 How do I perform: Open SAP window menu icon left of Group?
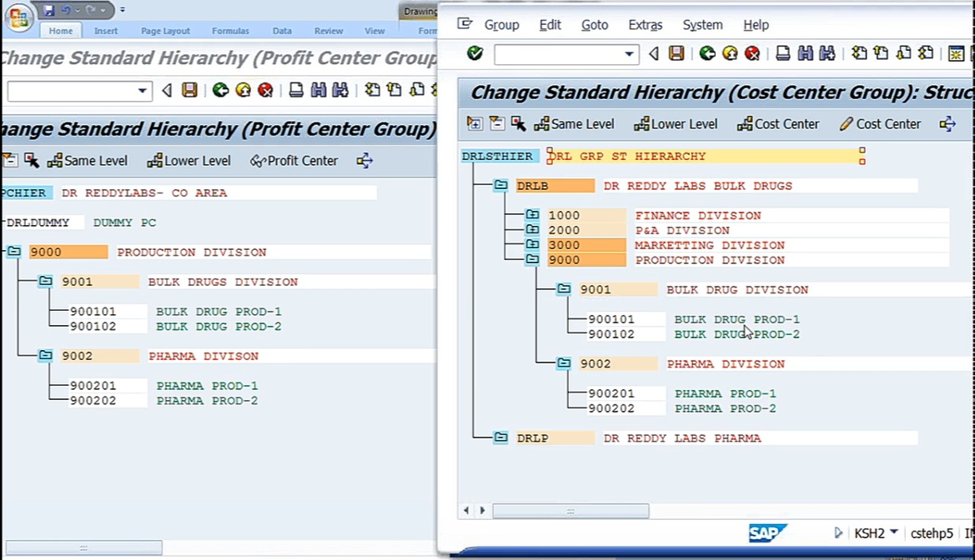465,24
